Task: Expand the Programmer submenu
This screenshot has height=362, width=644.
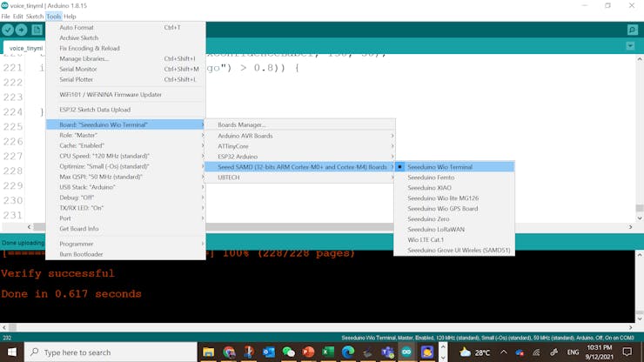Action: coord(125,244)
